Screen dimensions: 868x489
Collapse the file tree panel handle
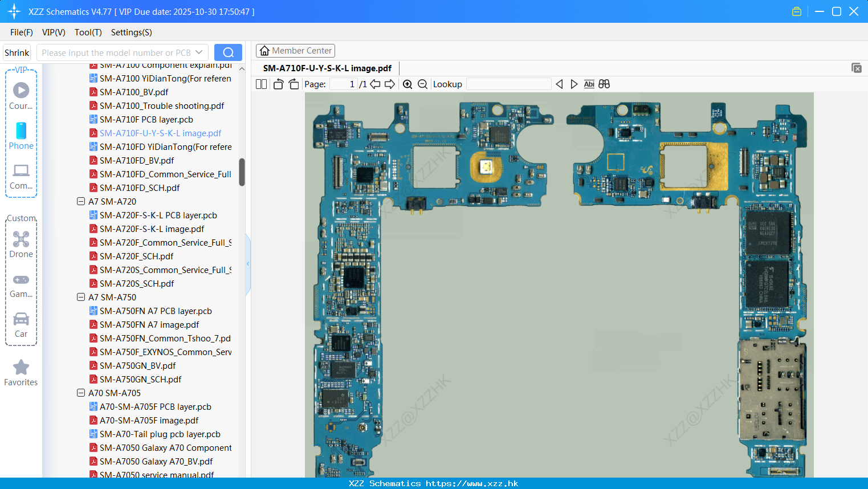[x=248, y=264]
